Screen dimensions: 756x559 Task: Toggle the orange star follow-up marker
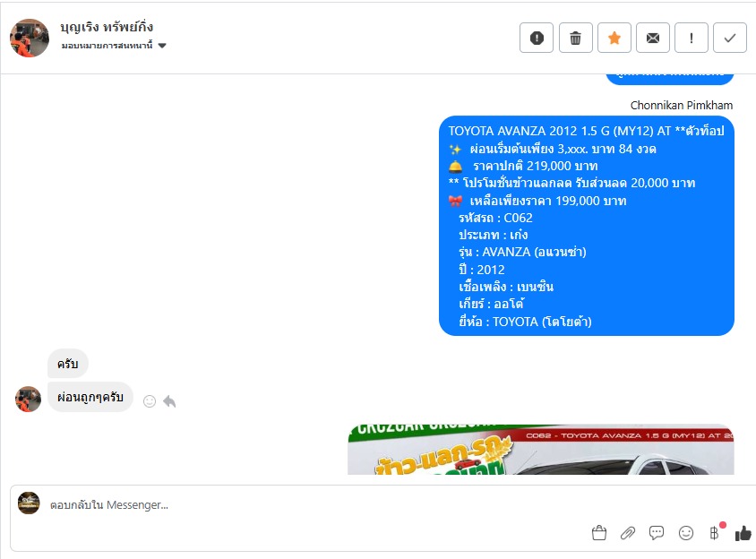click(614, 38)
